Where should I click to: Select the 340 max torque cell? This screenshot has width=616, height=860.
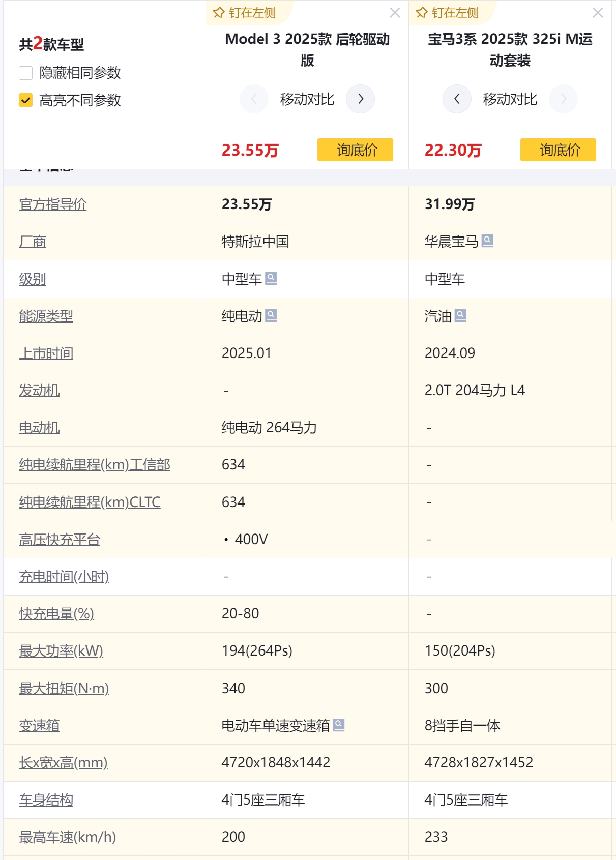(307, 688)
